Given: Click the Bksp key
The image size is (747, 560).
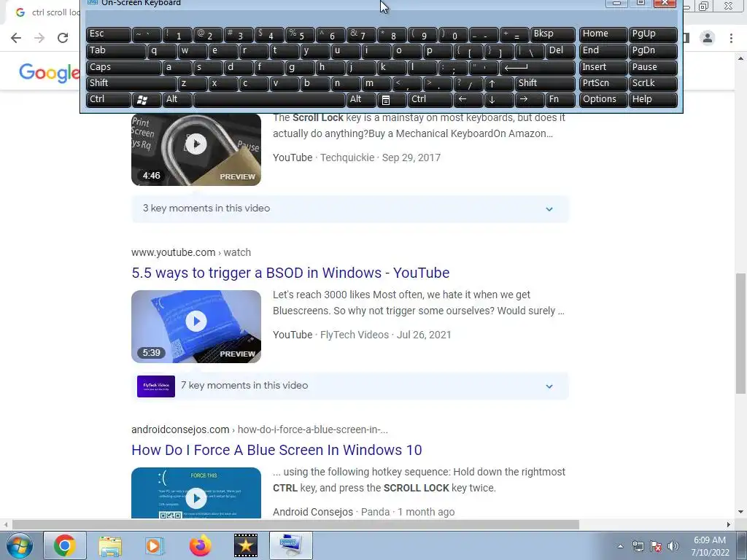Looking at the screenshot, I should tap(553, 34).
